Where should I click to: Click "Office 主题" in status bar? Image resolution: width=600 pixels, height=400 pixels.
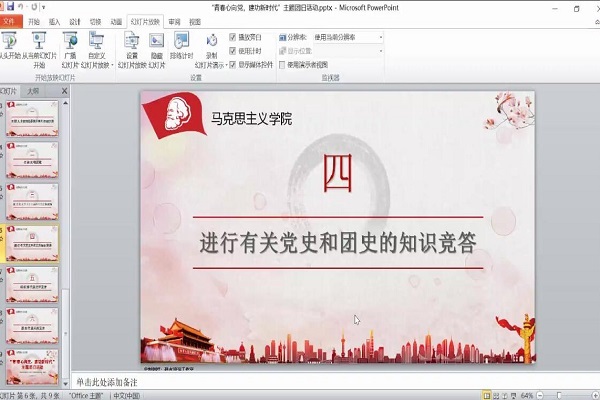[86, 396]
